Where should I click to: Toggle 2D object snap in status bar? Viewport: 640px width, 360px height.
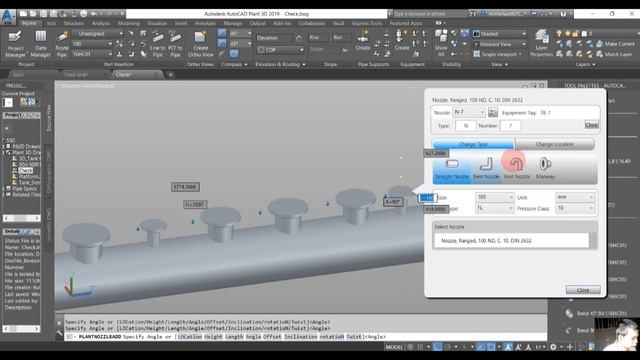pos(491,347)
